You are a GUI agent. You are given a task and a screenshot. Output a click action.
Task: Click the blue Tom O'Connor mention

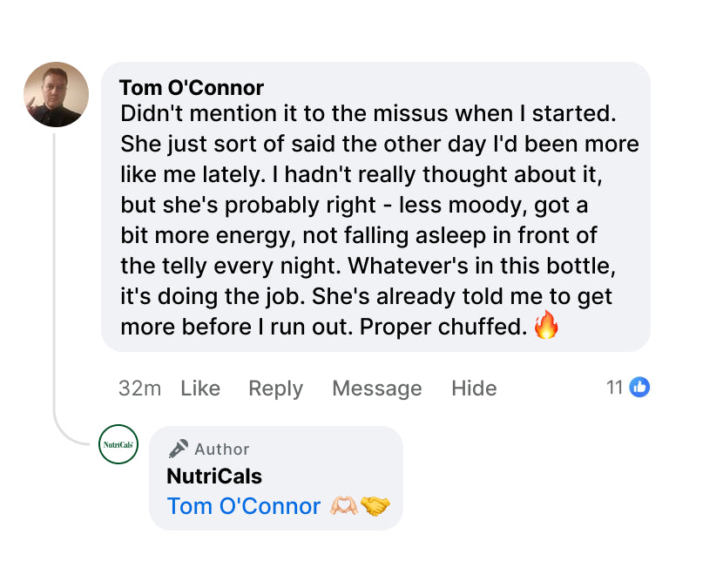pyautogui.click(x=244, y=506)
